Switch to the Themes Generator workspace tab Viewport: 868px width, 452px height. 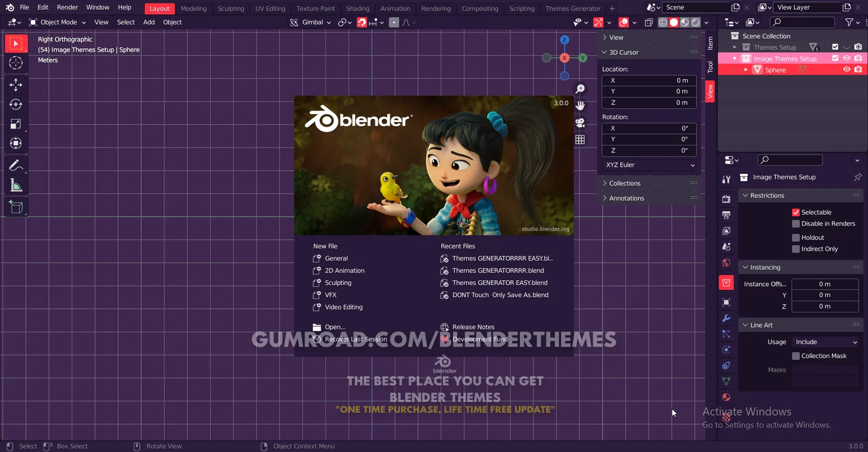pyautogui.click(x=573, y=9)
